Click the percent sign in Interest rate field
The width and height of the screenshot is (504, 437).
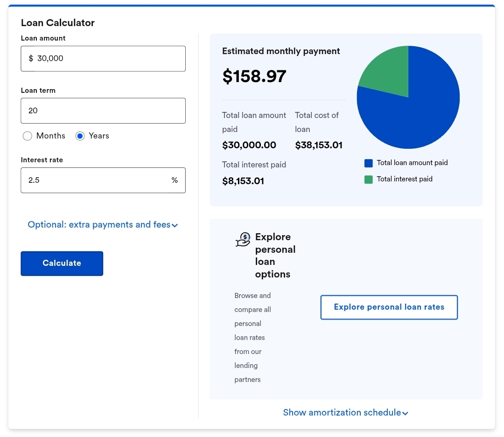tap(175, 180)
